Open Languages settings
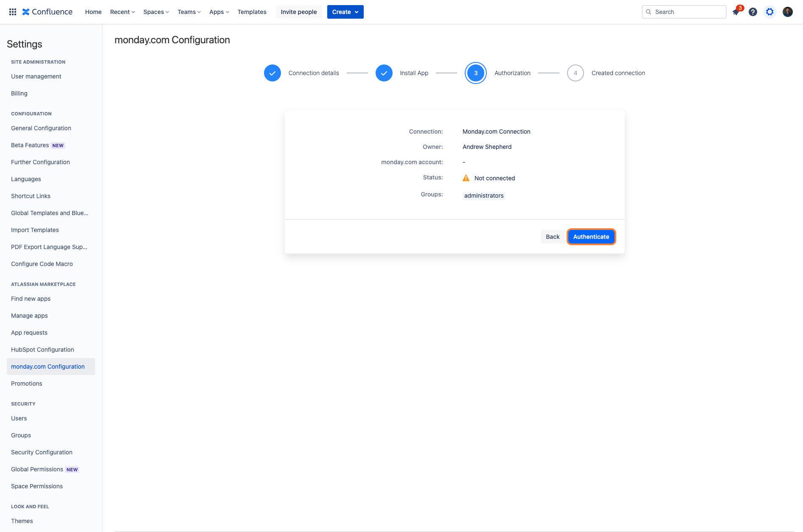Viewport: 803px width, 532px height. click(x=51, y=179)
